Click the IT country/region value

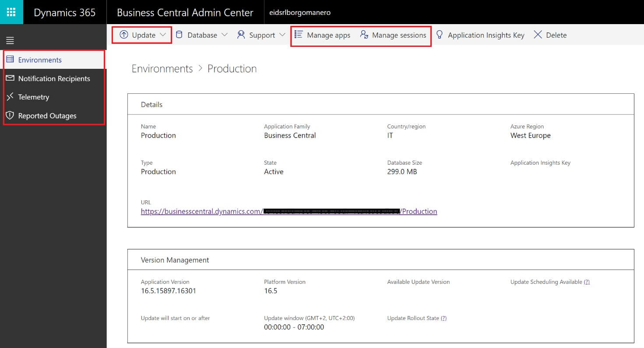pos(390,135)
